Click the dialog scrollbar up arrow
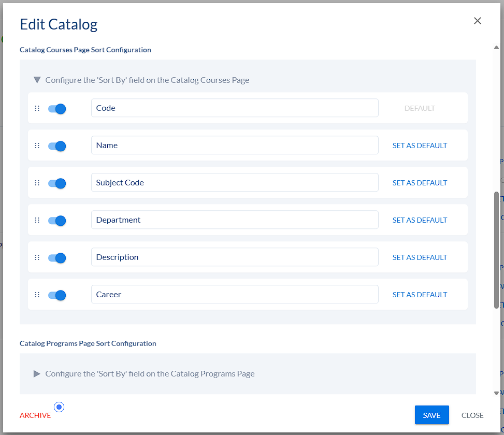 pos(496,48)
